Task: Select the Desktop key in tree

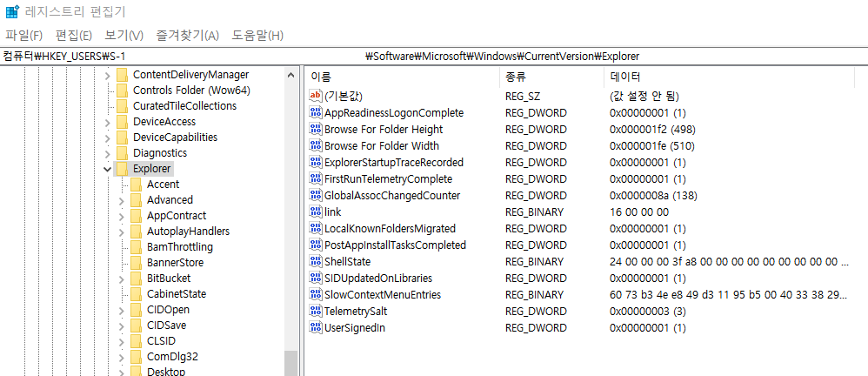Action: tap(166, 371)
